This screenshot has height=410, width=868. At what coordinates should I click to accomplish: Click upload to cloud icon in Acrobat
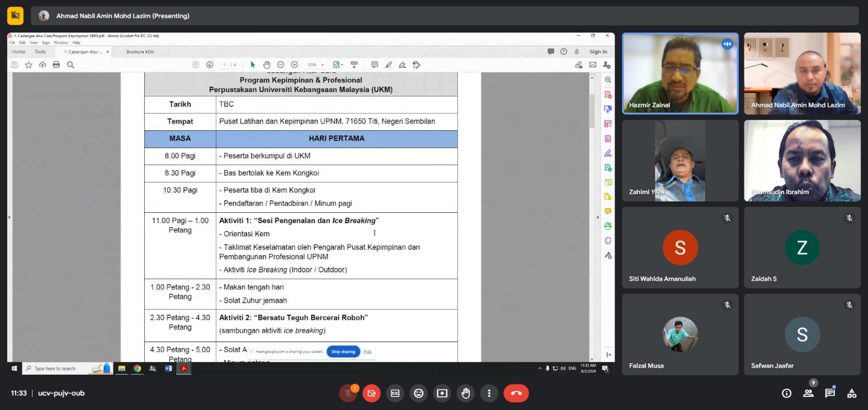click(x=42, y=65)
